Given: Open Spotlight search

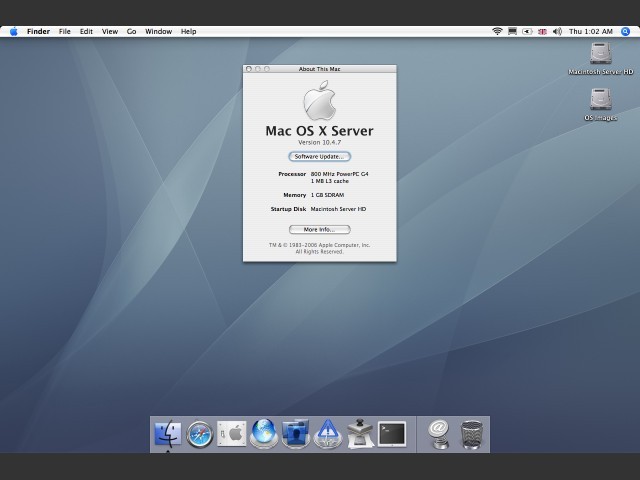Looking at the screenshot, I should 625,31.
